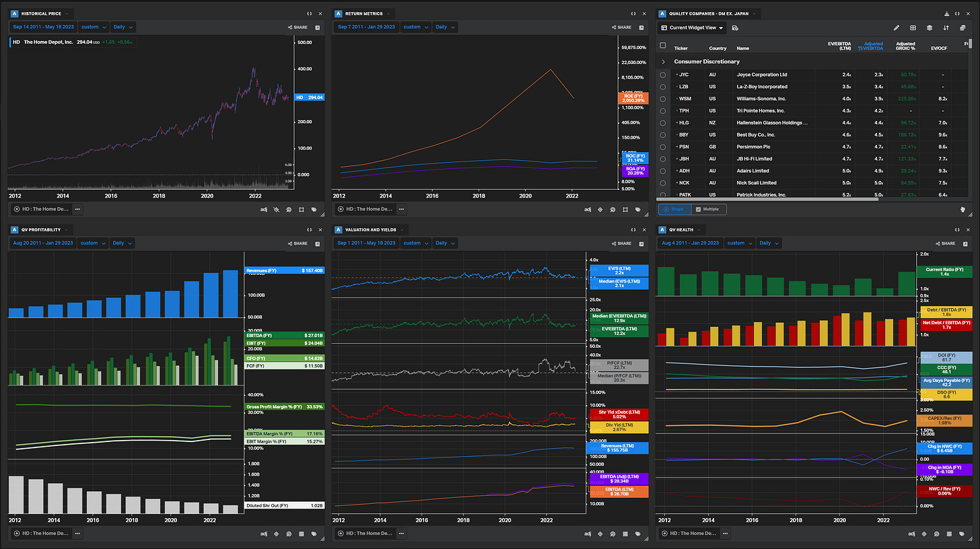Select the QV Health widget tab
Viewport: 980px width, 549px height.
tap(681, 229)
